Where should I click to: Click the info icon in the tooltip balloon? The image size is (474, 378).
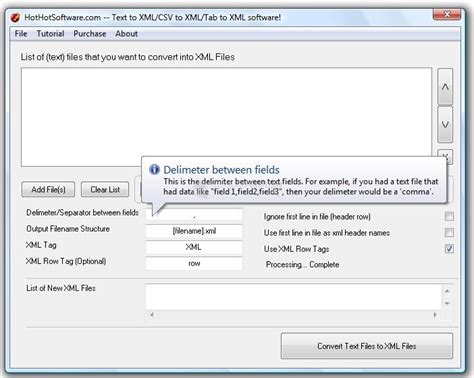point(154,169)
